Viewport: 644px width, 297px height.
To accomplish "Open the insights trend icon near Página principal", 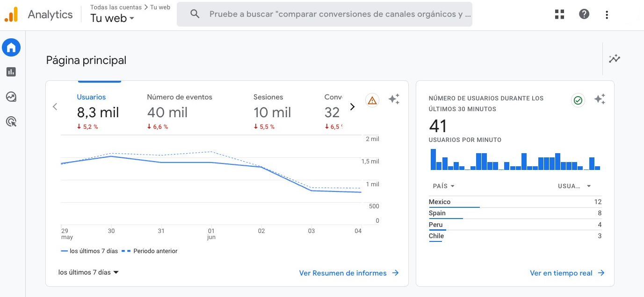I will click(614, 59).
